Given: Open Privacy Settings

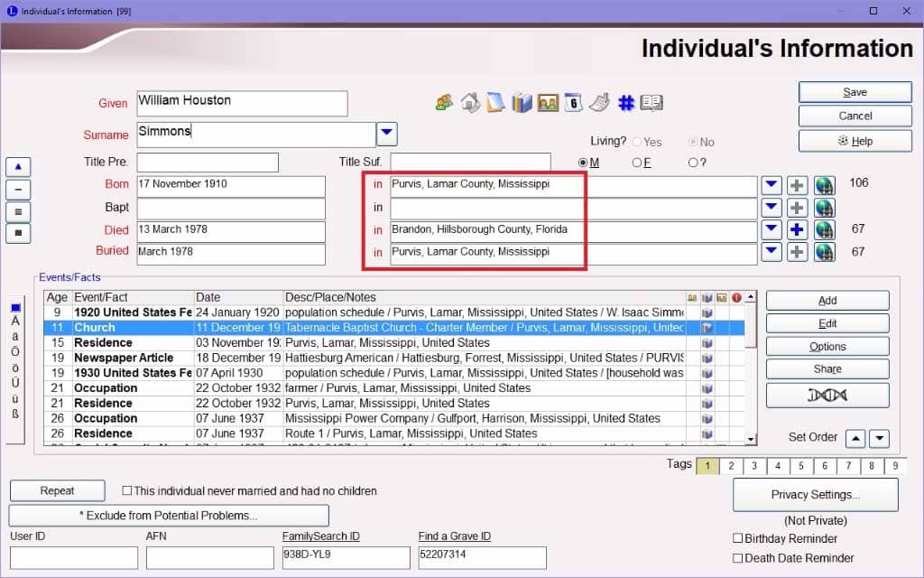Looking at the screenshot, I should tap(816, 495).
